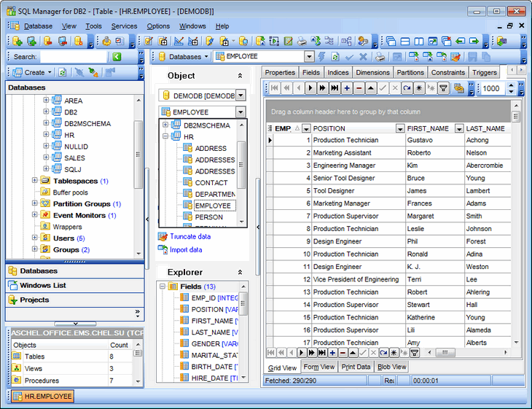This screenshot has height=409, width=532.
Task: Select the PERSON table in Object tree
Action: pos(208,217)
